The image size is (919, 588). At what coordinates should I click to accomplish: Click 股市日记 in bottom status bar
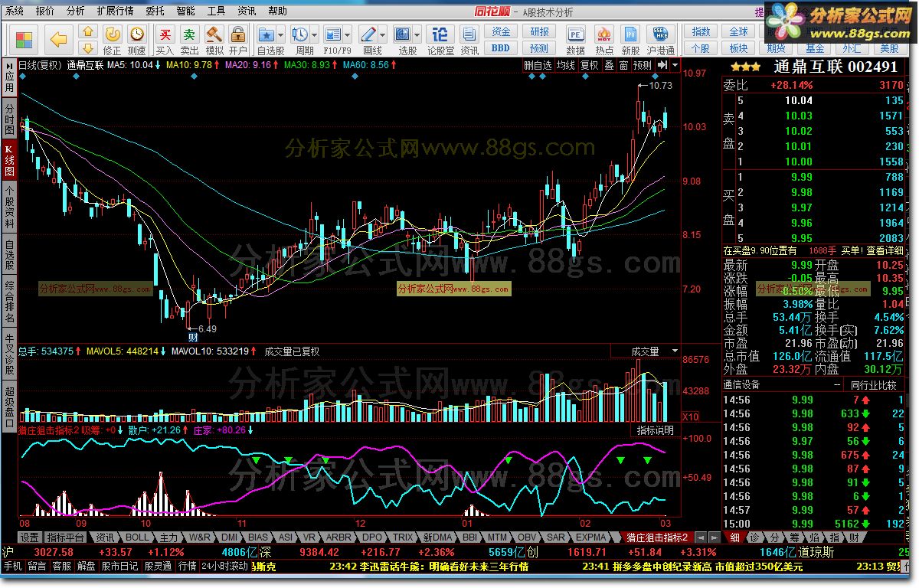pos(120,567)
